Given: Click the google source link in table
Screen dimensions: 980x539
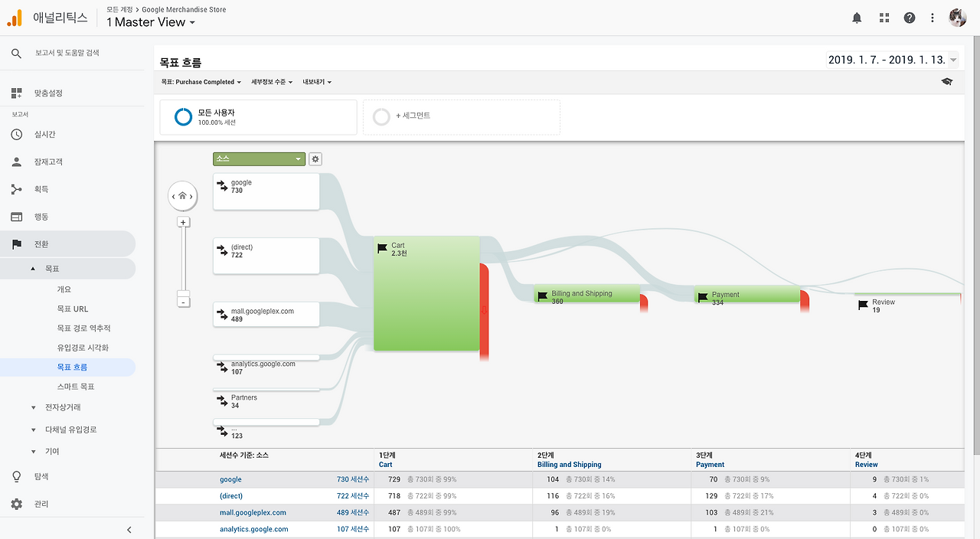Looking at the screenshot, I should 230,479.
